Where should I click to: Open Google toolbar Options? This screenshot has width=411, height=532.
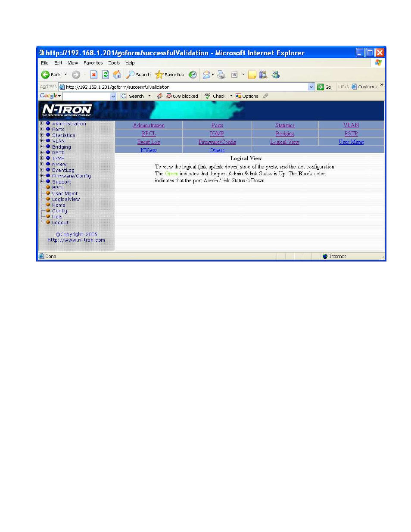[x=247, y=96]
